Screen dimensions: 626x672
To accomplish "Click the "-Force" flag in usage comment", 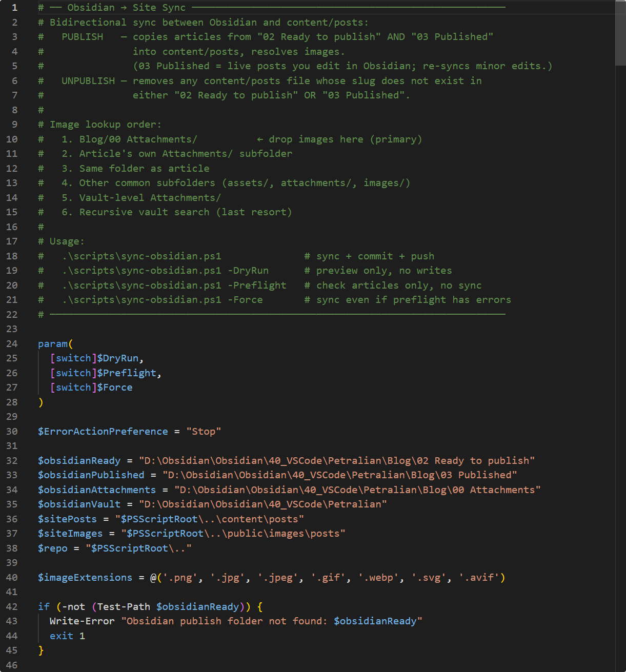I will click(x=245, y=300).
